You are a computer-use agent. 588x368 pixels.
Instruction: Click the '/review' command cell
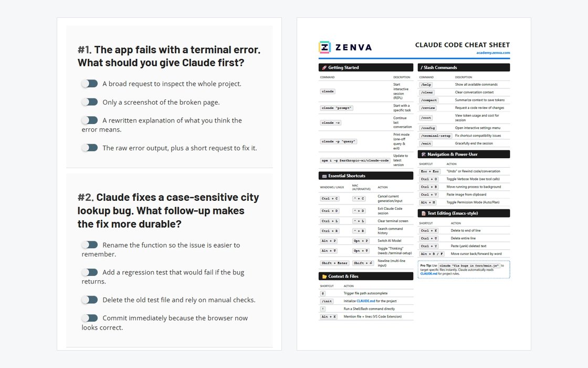tap(428, 108)
